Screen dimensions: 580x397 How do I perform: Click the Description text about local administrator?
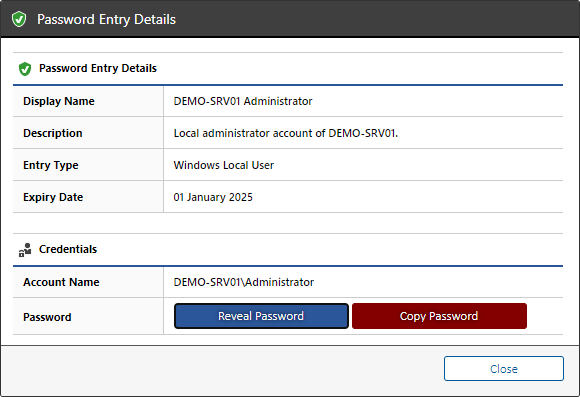(286, 133)
